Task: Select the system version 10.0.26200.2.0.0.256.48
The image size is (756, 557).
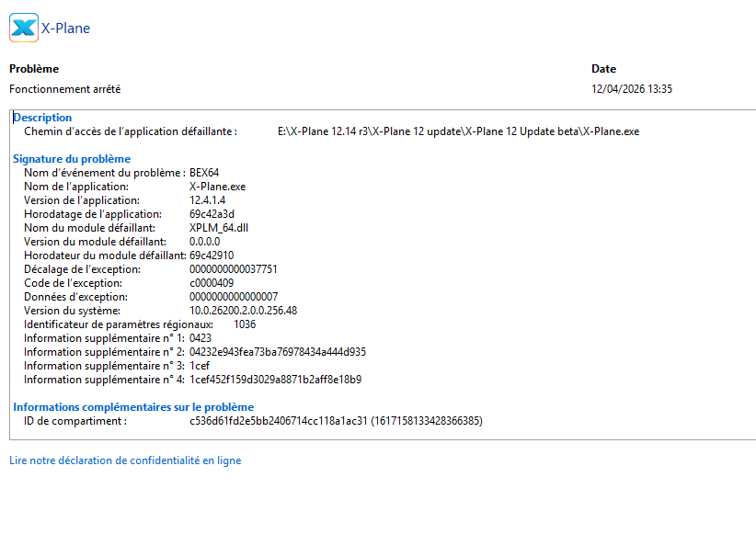Action: (243, 311)
